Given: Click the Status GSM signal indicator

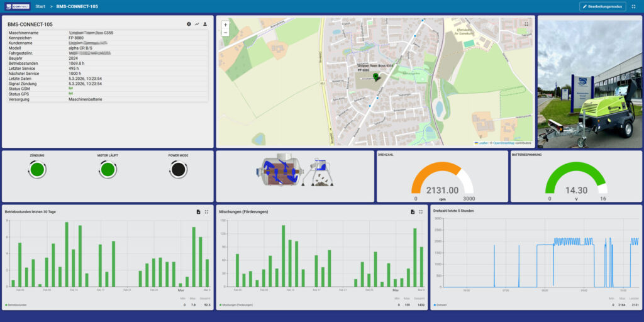Looking at the screenshot, I should [70, 88].
